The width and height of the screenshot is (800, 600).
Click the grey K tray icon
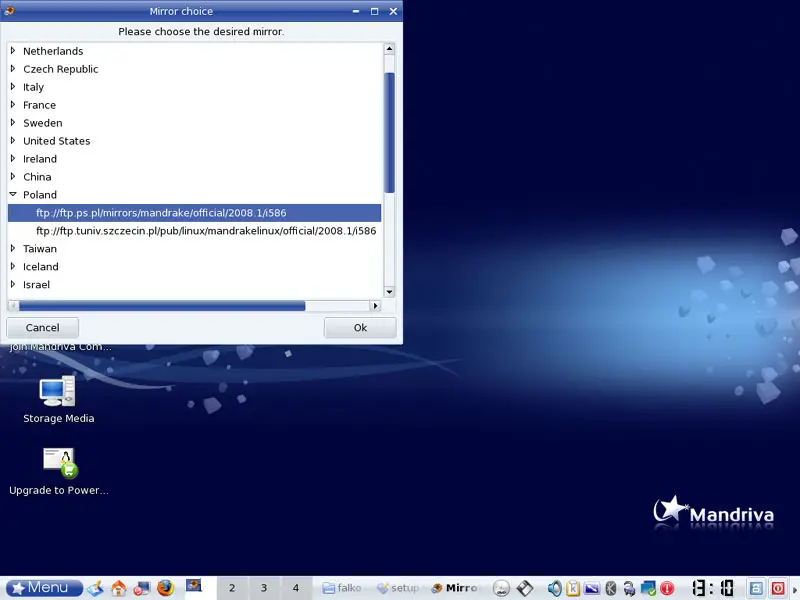[610, 588]
